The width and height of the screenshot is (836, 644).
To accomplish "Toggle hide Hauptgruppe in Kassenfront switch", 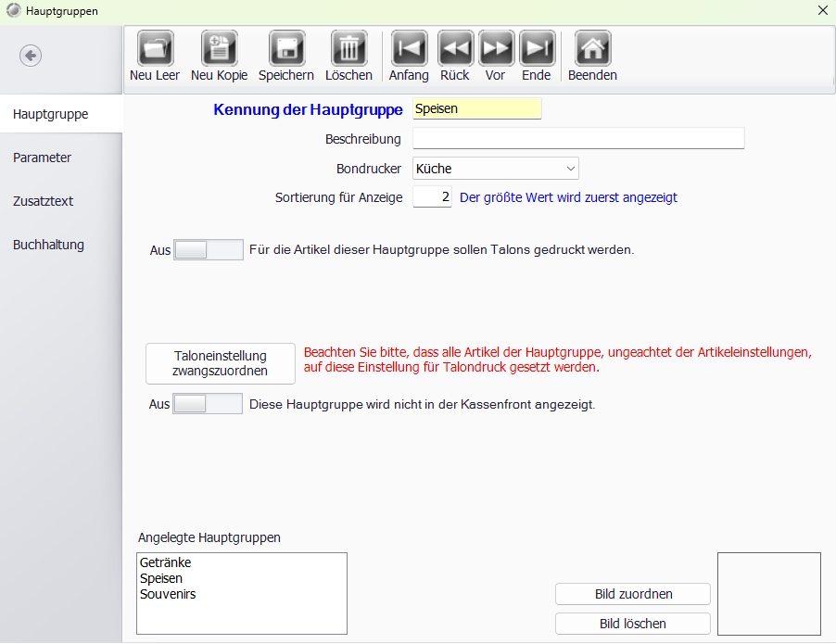I will (208, 404).
